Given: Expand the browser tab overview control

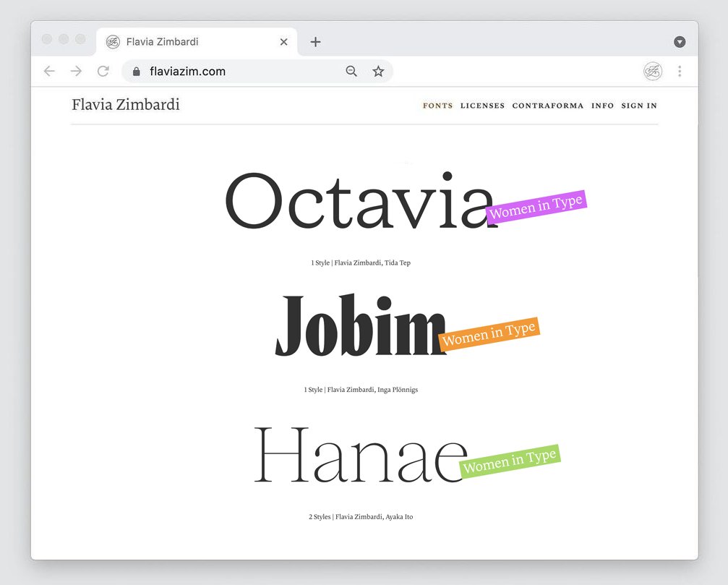Looking at the screenshot, I should click(x=680, y=41).
